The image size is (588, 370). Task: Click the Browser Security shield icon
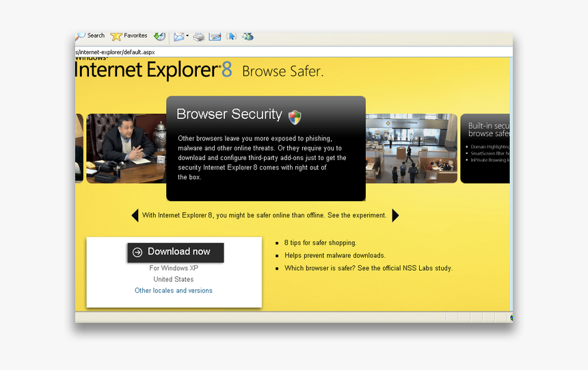[295, 117]
